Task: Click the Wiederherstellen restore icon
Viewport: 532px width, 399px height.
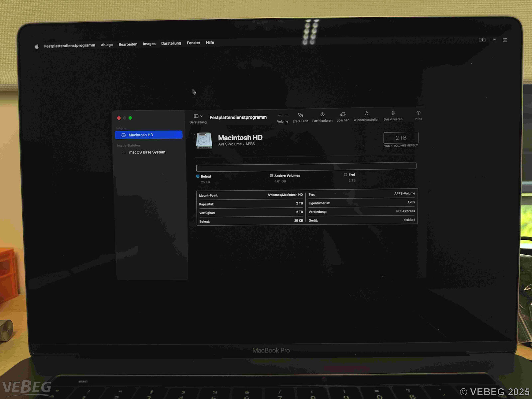Action: pyautogui.click(x=366, y=114)
